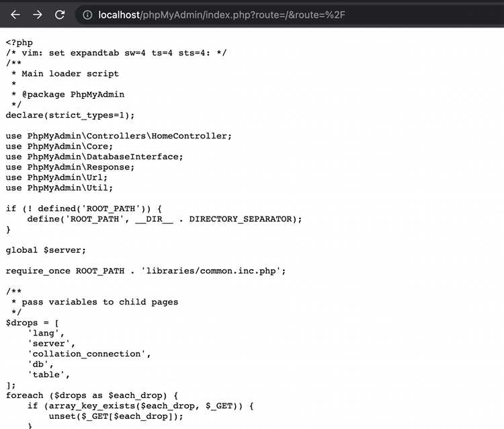
Task: Click 'use PhpMyAdmin\DatabaseInterface;' line
Action: (94, 157)
